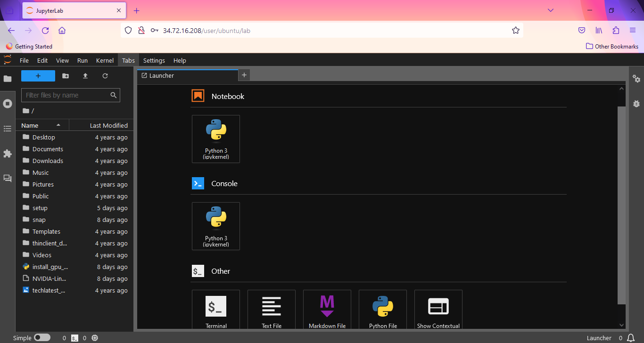Image resolution: width=644 pixels, height=343 pixels.
Task: Toggle the Simple interface mode switch
Action: 42,338
